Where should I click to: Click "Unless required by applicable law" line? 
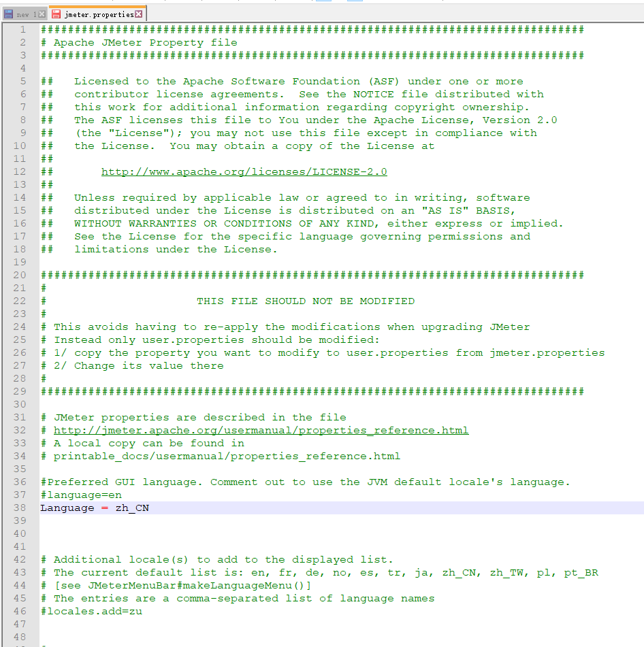pyautogui.click(x=302, y=198)
